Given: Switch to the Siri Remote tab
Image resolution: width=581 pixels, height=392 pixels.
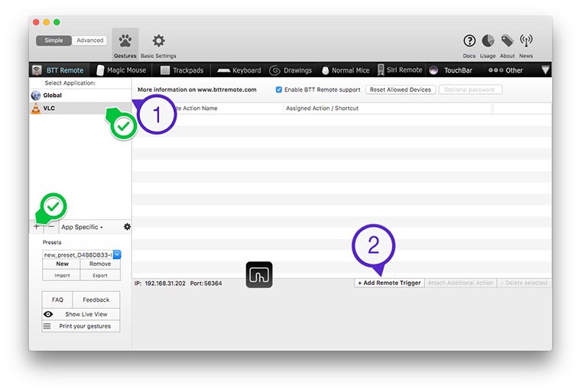Looking at the screenshot, I should [400, 70].
